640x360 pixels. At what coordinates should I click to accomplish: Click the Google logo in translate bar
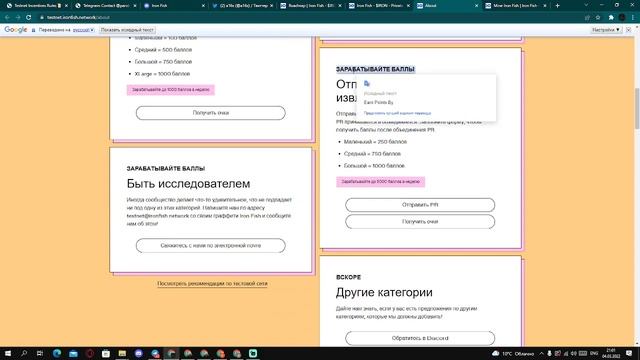[16, 30]
